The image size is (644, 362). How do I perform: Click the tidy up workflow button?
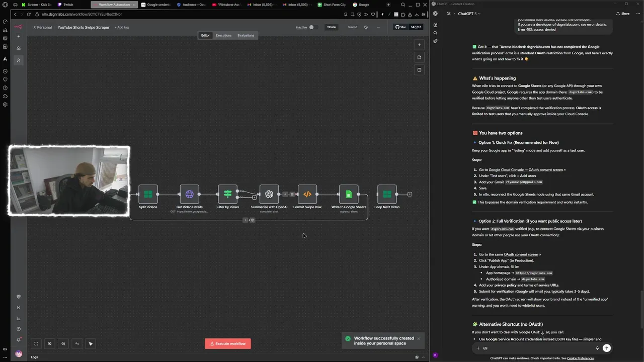coord(91,344)
